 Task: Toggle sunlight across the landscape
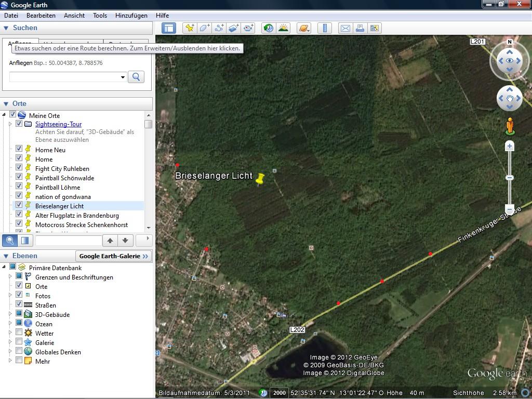click(283, 28)
